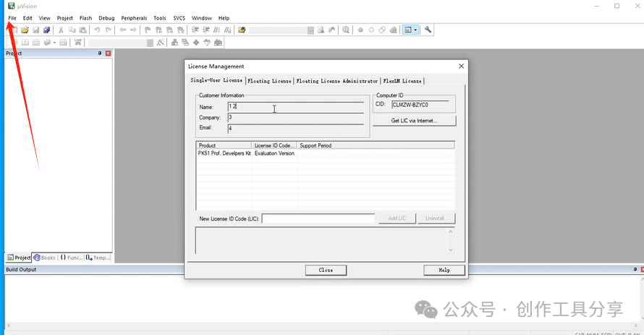Click the New License ID Code field
The width and height of the screenshot is (644, 335).
tap(318, 219)
